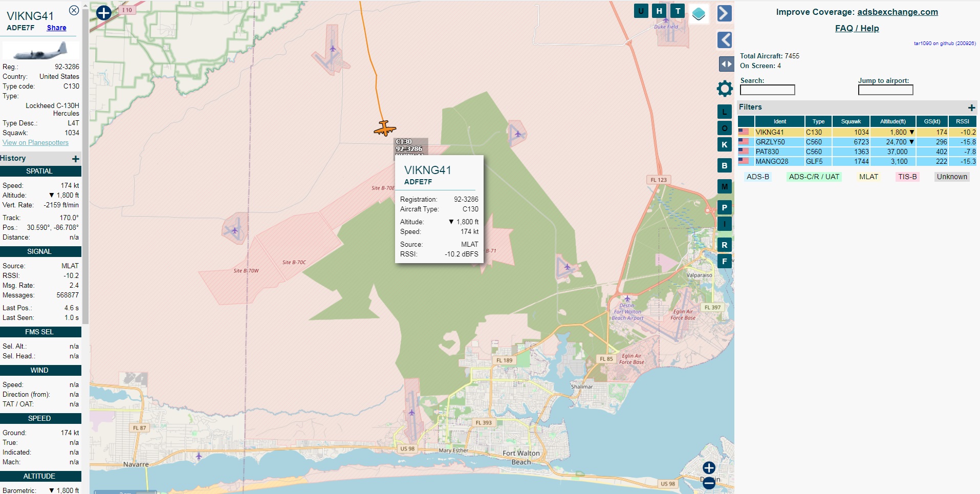Open View on Planespotters link

(x=35, y=143)
